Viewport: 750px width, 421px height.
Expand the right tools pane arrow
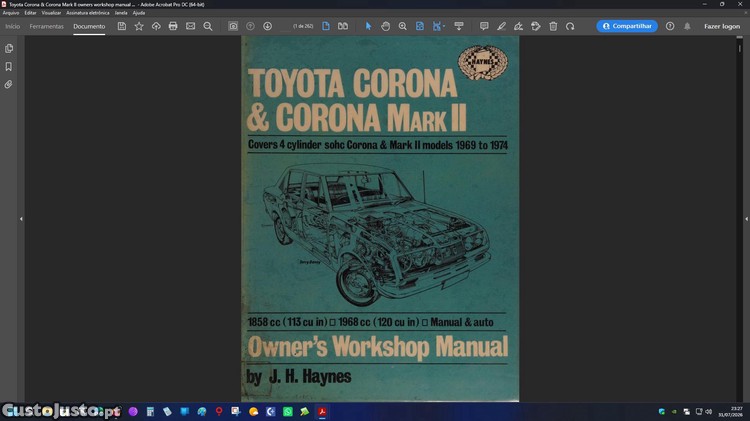tap(746, 219)
